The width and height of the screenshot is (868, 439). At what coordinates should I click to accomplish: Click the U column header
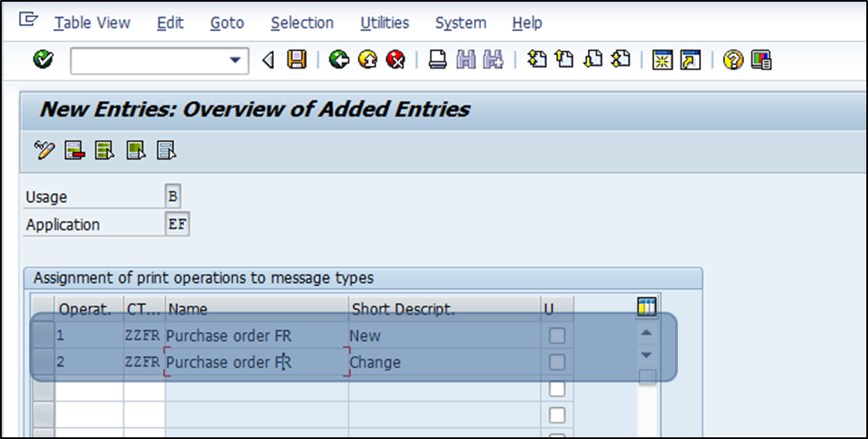click(x=557, y=310)
